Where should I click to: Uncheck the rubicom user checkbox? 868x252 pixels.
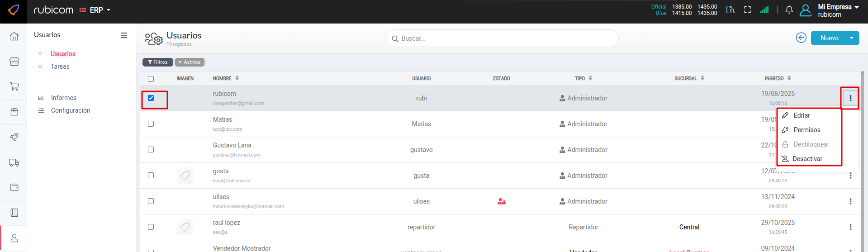(151, 98)
